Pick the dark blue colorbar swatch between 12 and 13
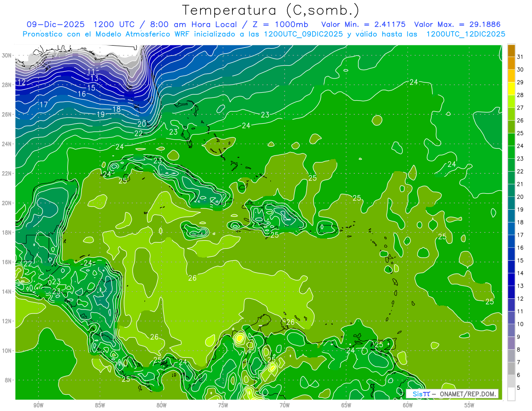Image resolution: width=532 pixels, height=411 pixels. [x=511, y=292]
